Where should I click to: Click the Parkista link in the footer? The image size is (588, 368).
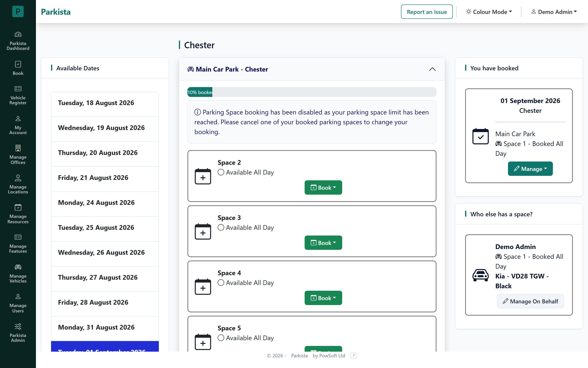pyautogui.click(x=299, y=356)
